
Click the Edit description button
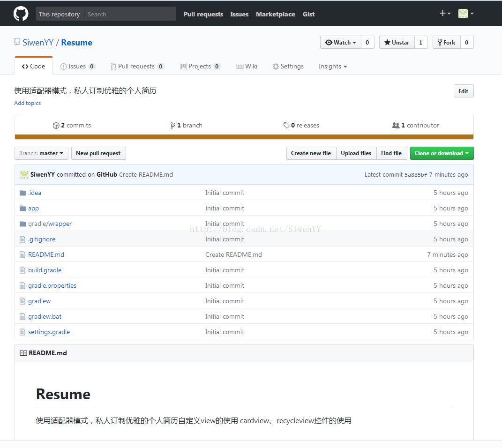pyautogui.click(x=464, y=91)
